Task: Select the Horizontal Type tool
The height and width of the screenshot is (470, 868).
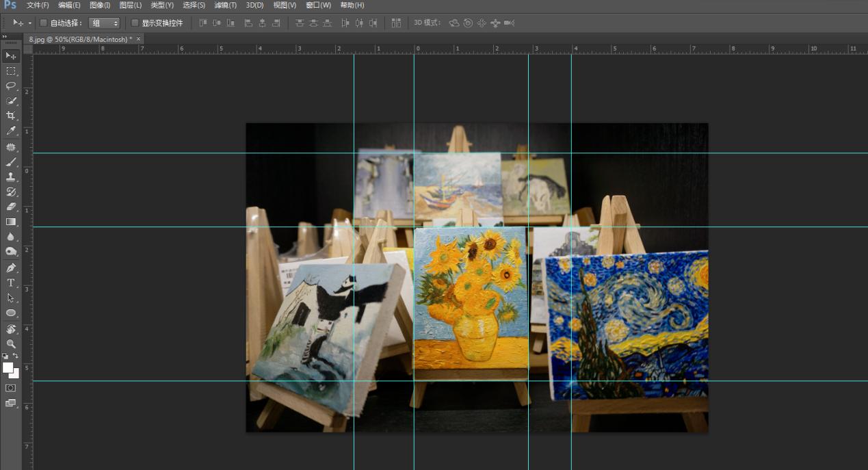Action: (x=11, y=283)
